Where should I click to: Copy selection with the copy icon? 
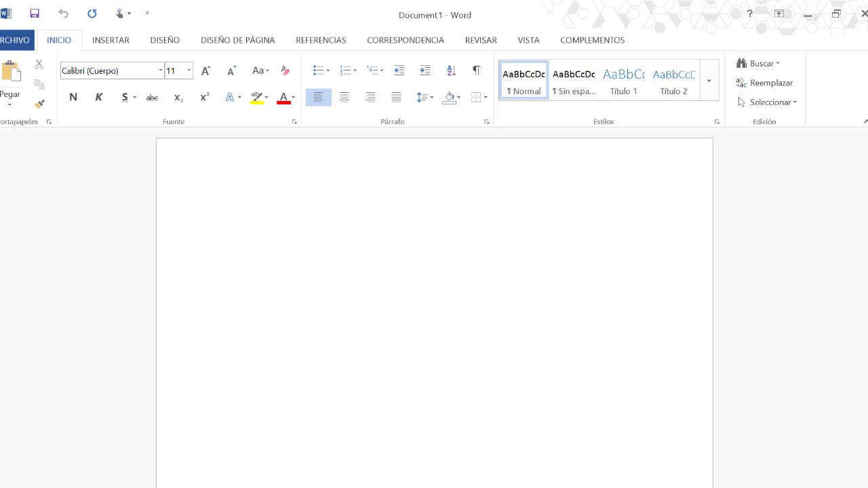pos(39,84)
